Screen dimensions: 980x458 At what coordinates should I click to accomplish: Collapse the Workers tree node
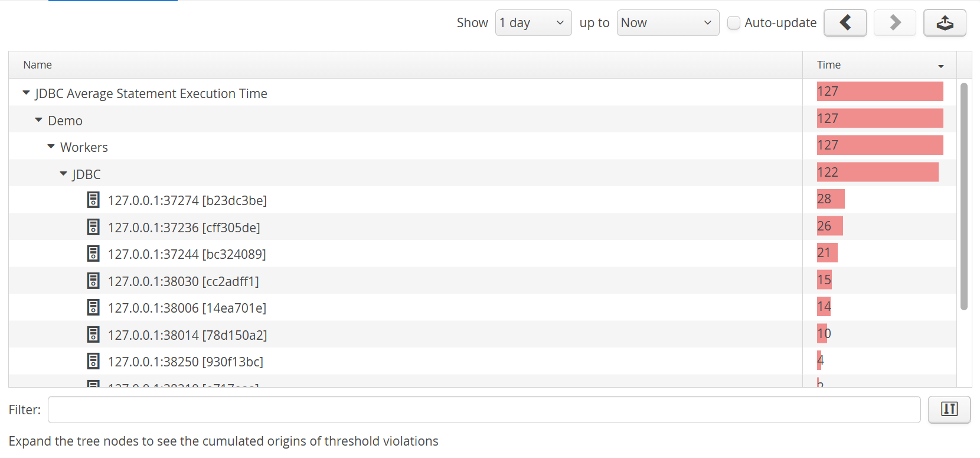(51, 147)
